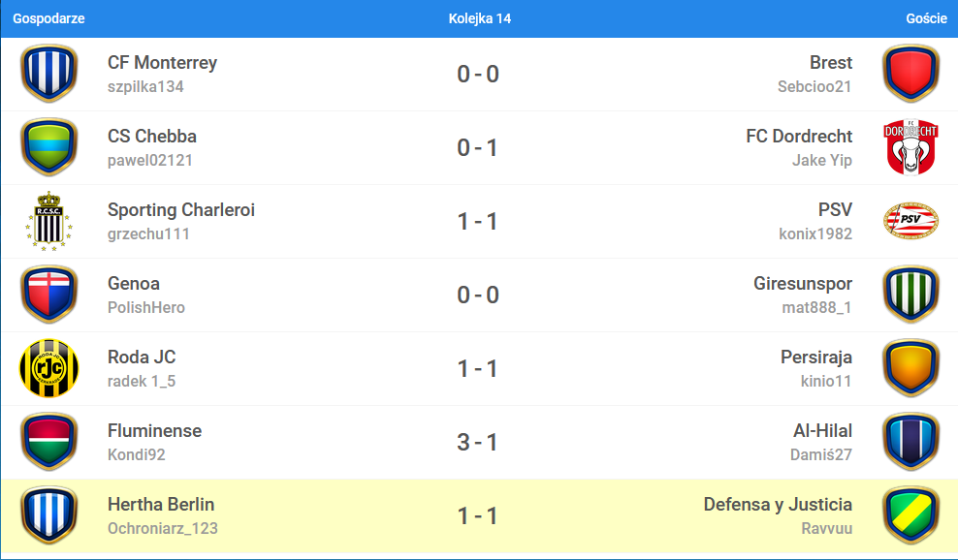Click the Goście column header

(x=926, y=18)
